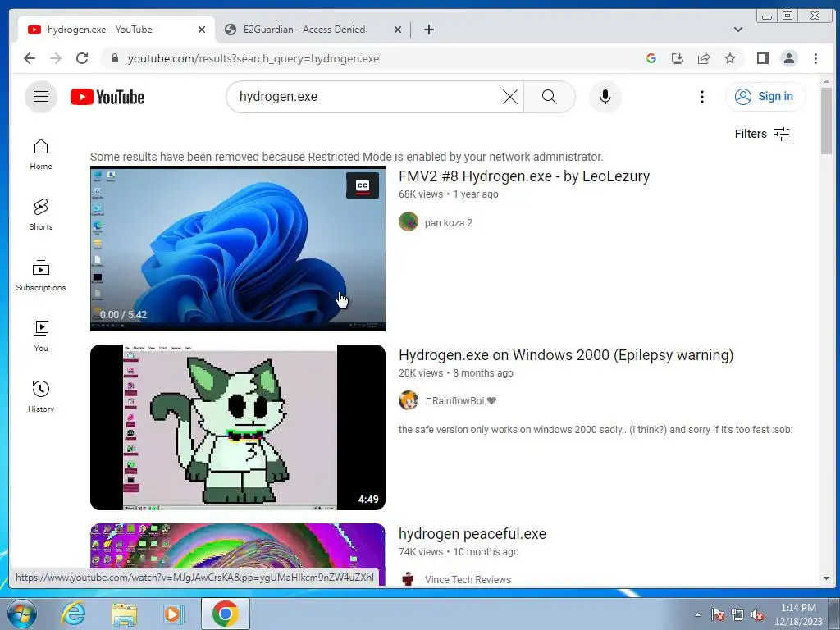Click the Chrome address bar URL
The height and width of the screenshot is (630, 840).
253,58
